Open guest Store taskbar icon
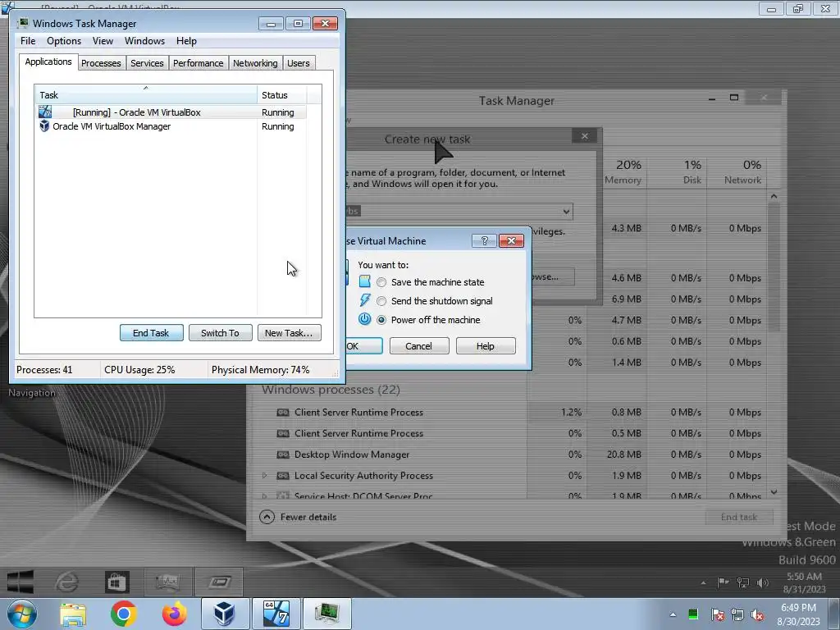This screenshot has height=630, width=840. click(116, 582)
